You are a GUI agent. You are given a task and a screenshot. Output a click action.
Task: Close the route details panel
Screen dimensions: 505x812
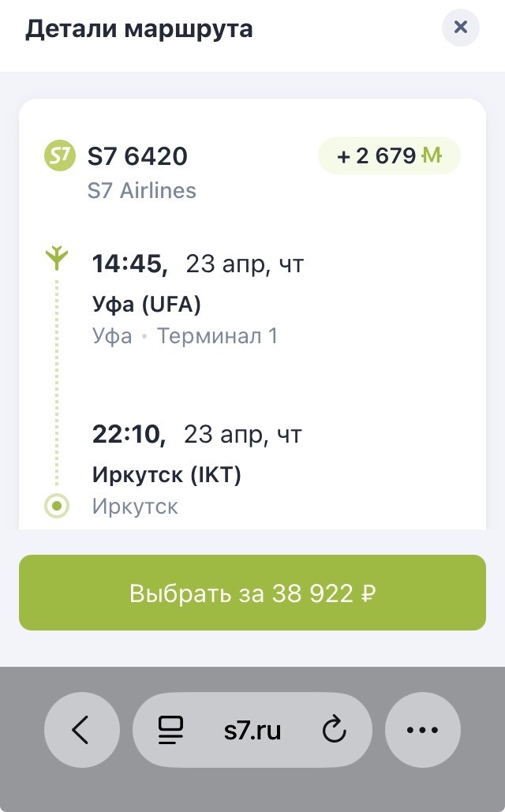(461, 28)
